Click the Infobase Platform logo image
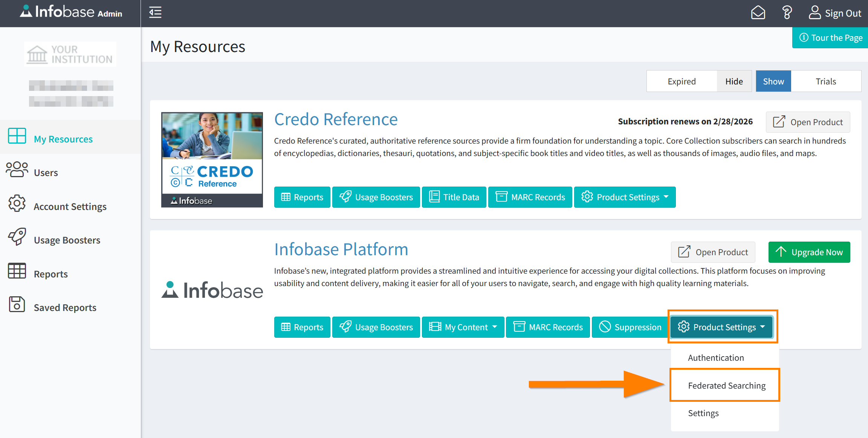 [x=212, y=290]
